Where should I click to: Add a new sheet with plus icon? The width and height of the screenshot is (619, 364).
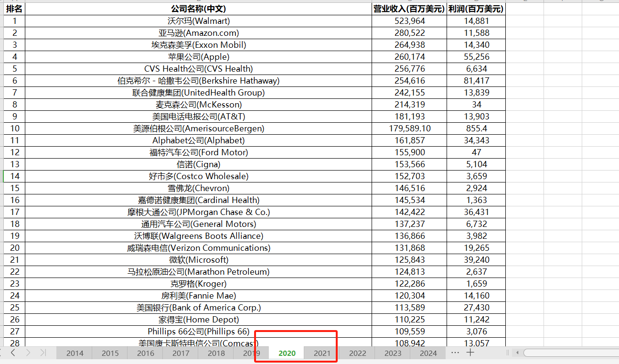click(x=470, y=353)
